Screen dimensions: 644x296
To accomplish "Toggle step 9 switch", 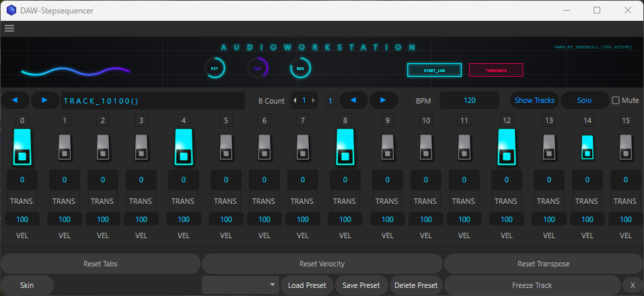I will pos(388,147).
